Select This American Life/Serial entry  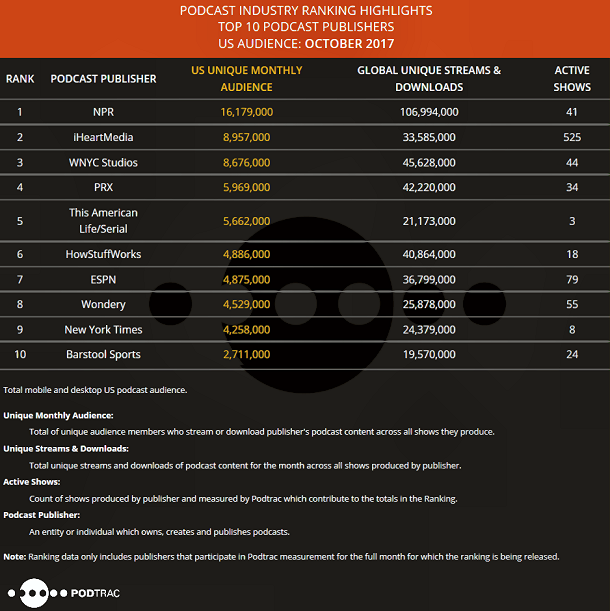point(103,221)
